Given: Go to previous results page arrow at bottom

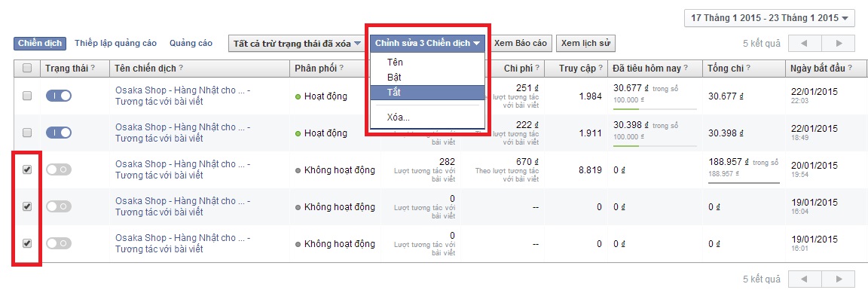Looking at the screenshot, I should click(805, 279).
